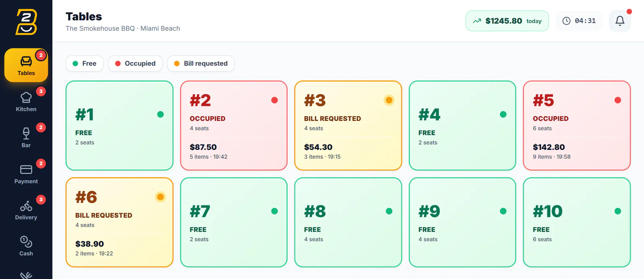This screenshot has height=279, width=644.
Task: Click the red badge on Kitchen
Action: 41,92
